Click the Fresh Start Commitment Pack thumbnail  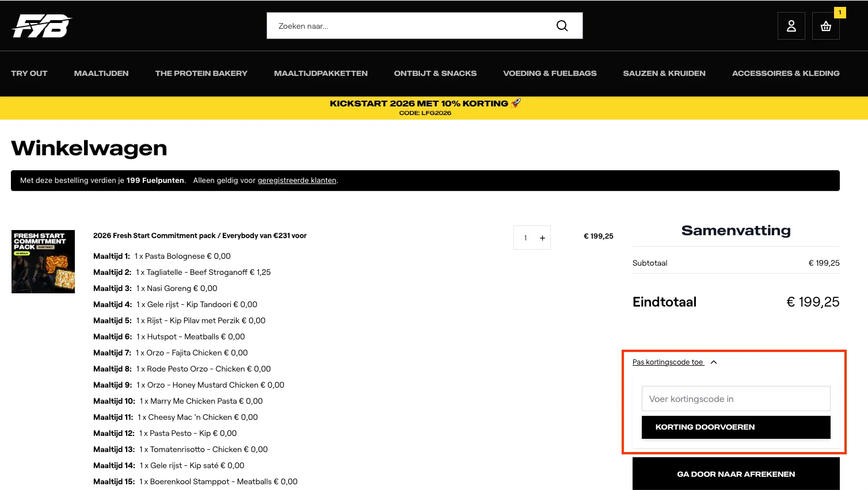pos(43,262)
